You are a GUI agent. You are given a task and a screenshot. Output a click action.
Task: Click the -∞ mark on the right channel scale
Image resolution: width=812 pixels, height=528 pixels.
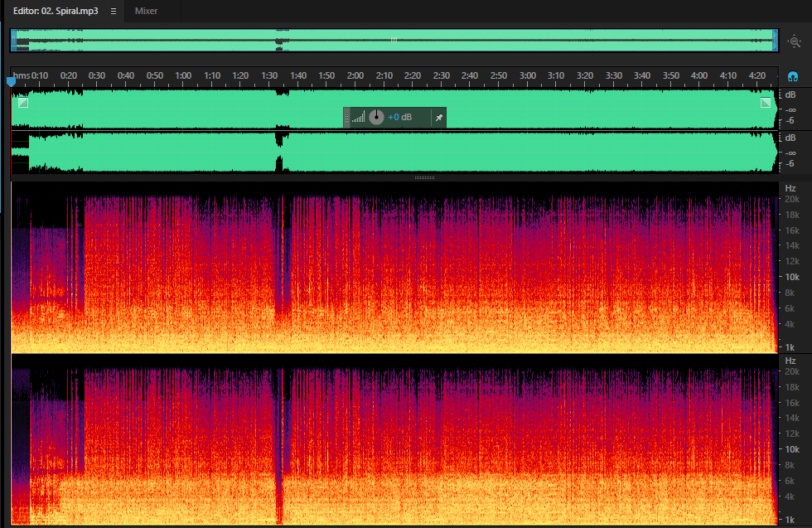click(x=790, y=153)
